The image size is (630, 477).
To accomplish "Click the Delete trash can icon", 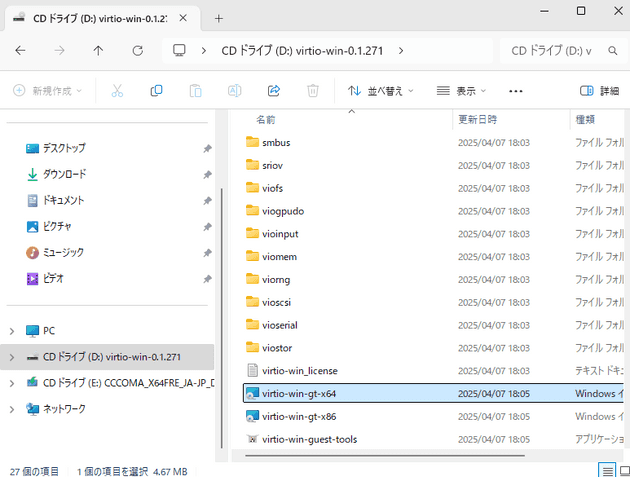I will pos(313,91).
